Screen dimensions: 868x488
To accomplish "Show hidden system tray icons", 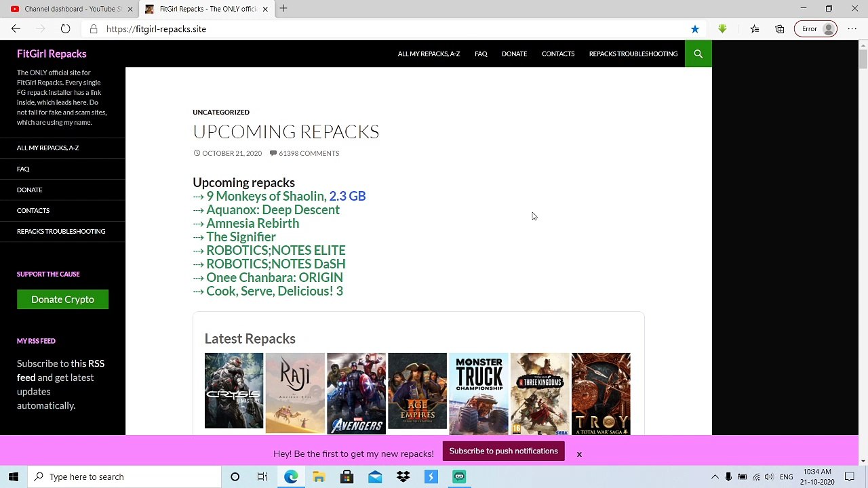I will 714,476.
